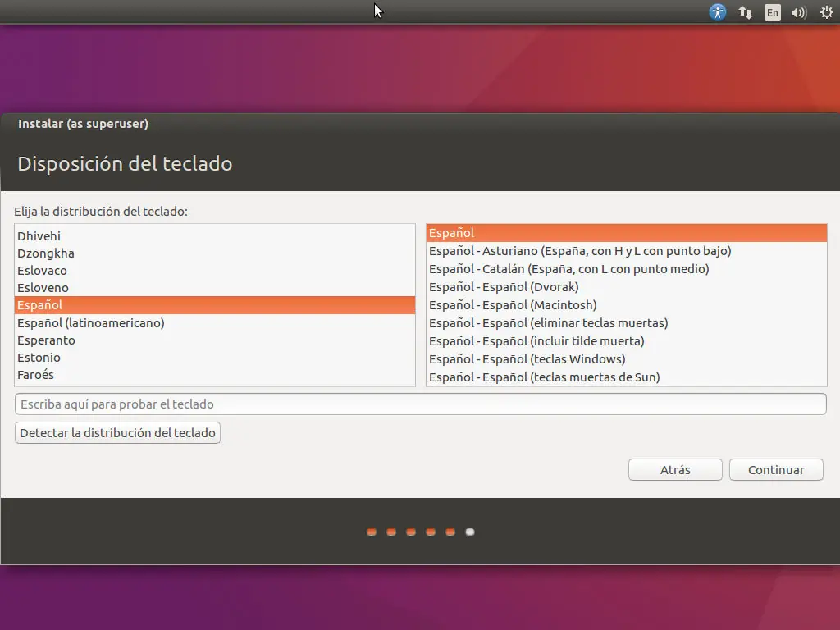Select Faroés in the language list
Image resolution: width=840 pixels, height=630 pixels.
215,374
